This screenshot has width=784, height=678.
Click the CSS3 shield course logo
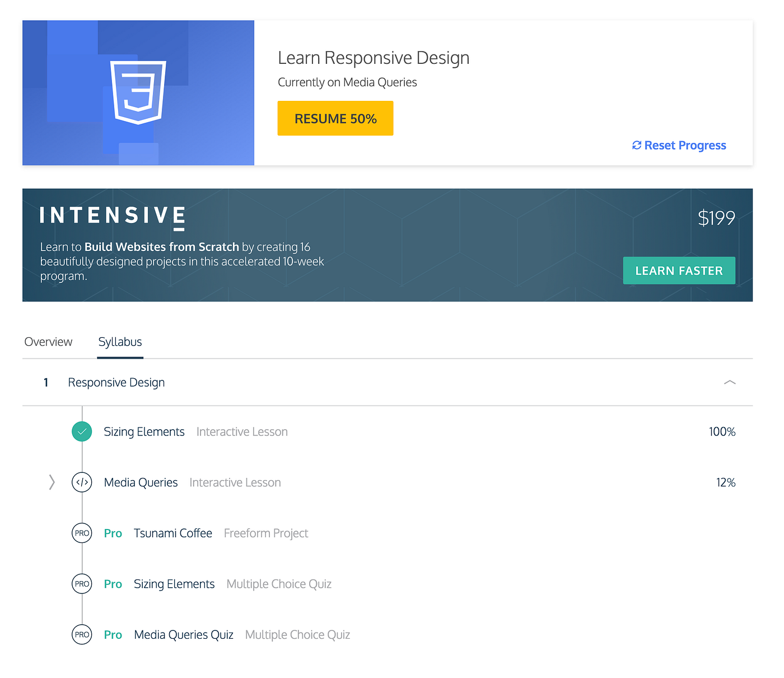[x=138, y=92]
